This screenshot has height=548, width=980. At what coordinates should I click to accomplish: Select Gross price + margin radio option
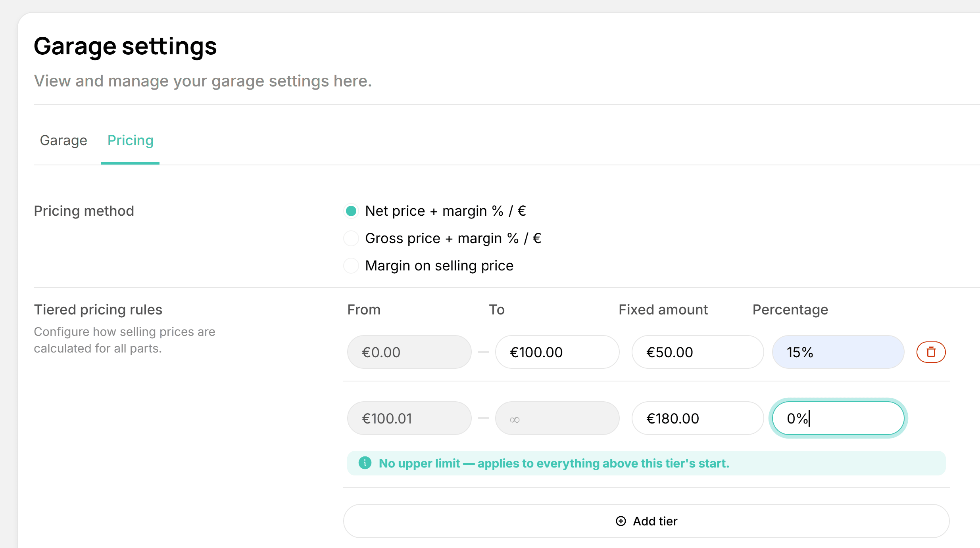351,238
